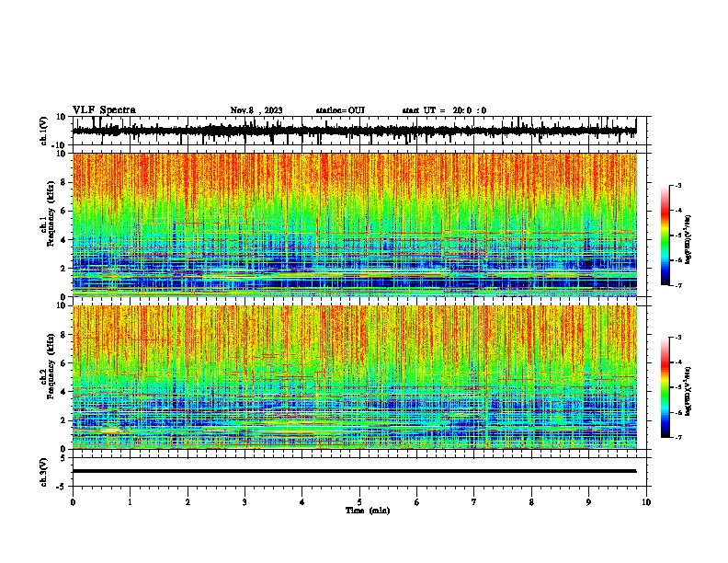Click the "8" kHz tick of ch.1 spectrogram
728x563 pixels.
64,182
